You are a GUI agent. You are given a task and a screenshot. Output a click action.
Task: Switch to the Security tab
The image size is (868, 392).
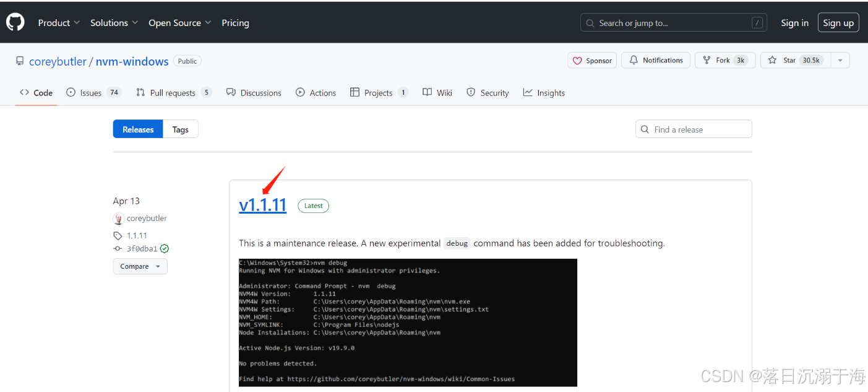[x=488, y=93]
